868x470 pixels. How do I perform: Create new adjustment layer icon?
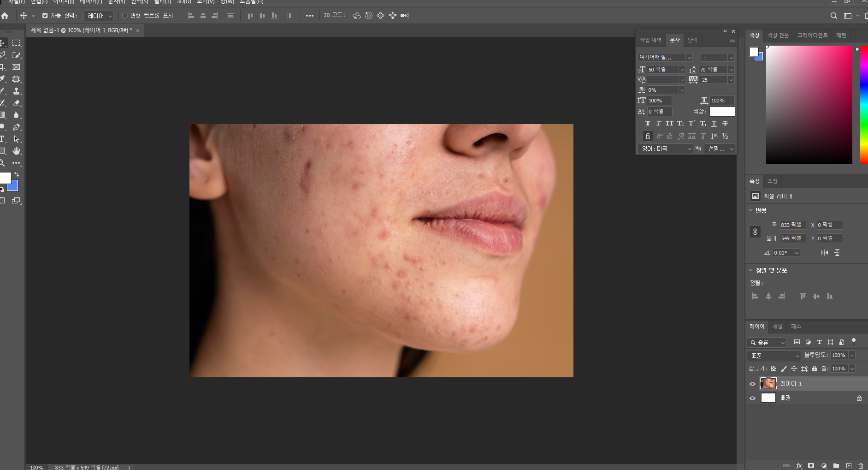pyautogui.click(x=824, y=465)
